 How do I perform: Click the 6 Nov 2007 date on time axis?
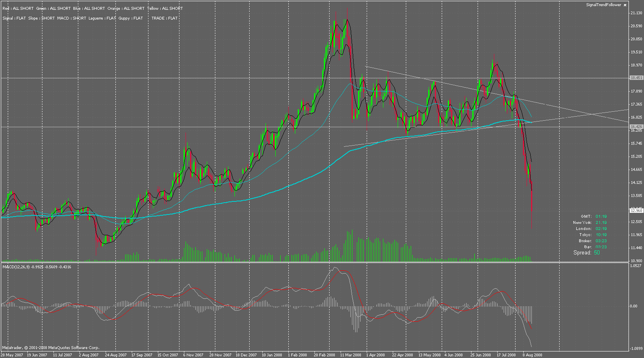pyautogui.click(x=193, y=355)
